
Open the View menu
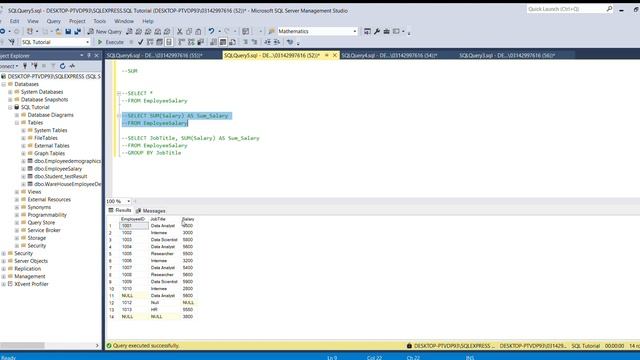click(x=33, y=21)
